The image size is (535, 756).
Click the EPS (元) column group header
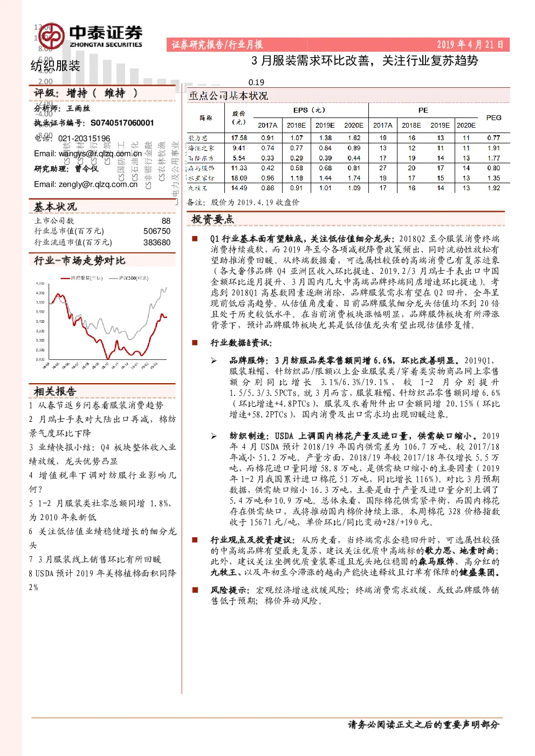click(x=310, y=110)
